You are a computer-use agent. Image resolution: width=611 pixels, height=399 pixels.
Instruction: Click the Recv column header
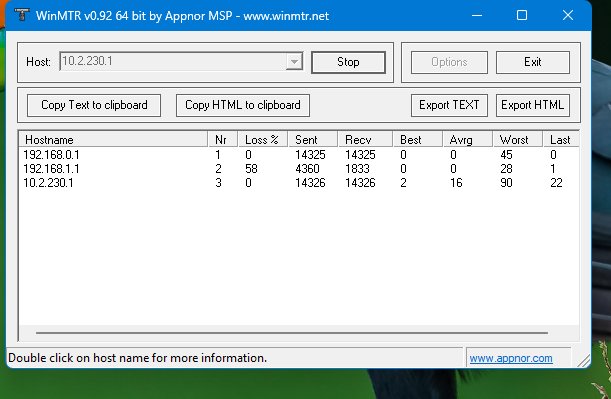point(365,139)
